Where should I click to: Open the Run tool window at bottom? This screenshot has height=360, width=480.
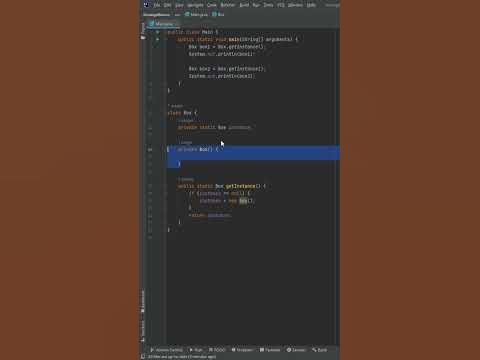click(x=196, y=350)
